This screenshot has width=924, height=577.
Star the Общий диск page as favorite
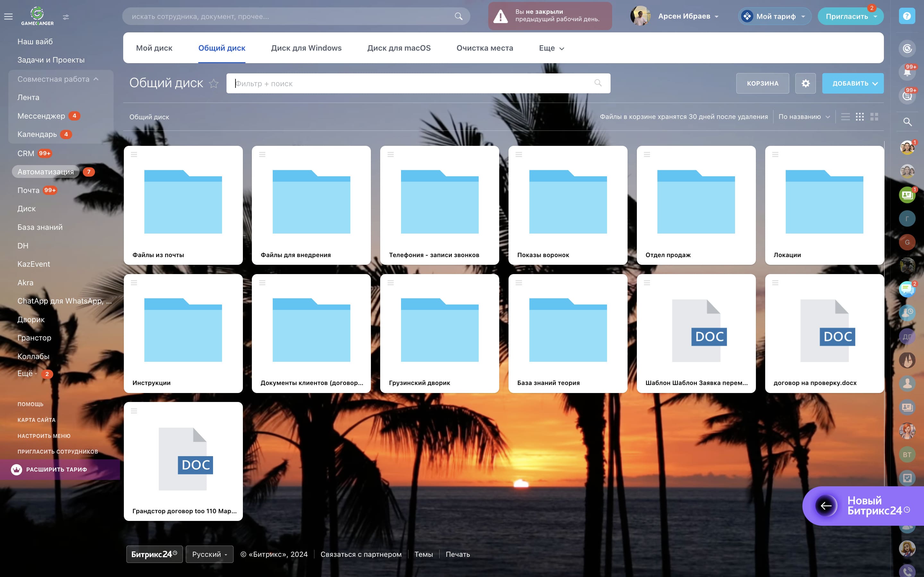[x=213, y=84]
